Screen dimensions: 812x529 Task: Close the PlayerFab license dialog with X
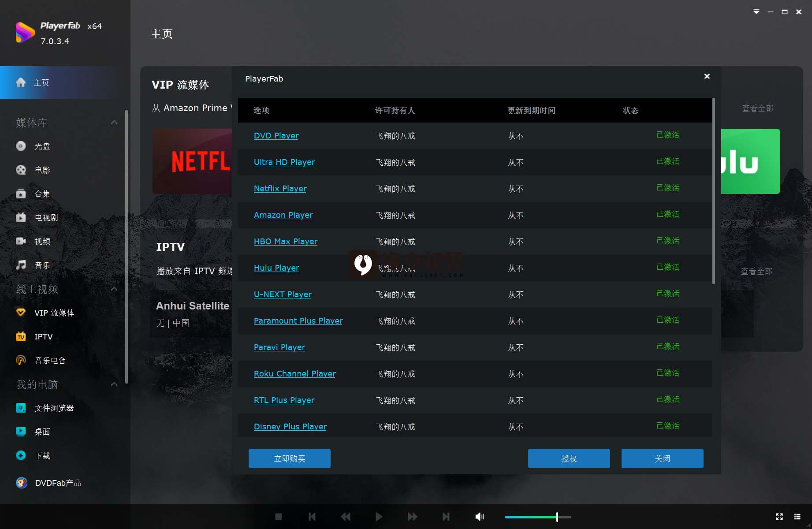707,76
